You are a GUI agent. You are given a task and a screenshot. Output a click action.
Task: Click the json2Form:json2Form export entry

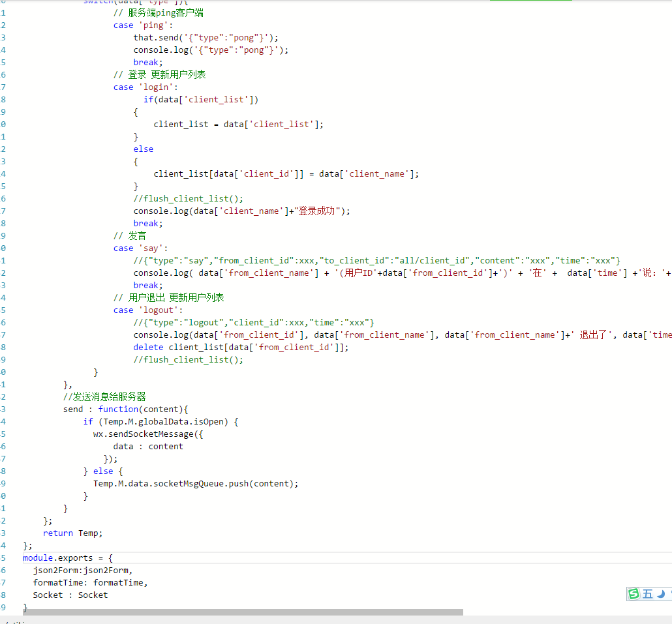click(83, 571)
